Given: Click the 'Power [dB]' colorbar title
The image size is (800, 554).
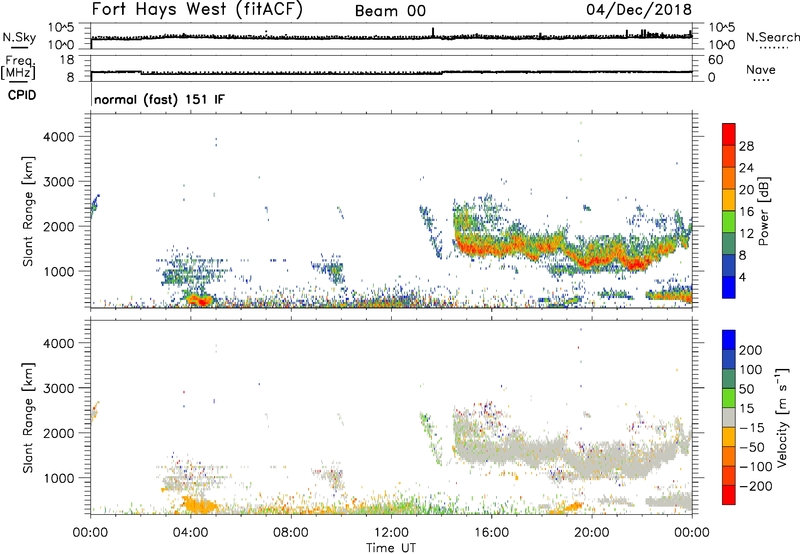Looking at the screenshot, I should (x=764, y=211).
